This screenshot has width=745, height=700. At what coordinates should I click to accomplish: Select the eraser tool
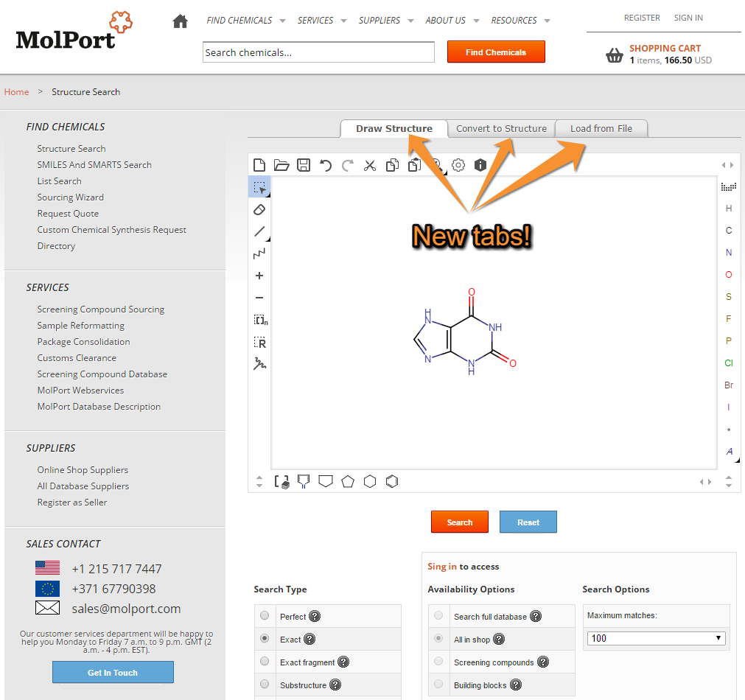[259, 209]
